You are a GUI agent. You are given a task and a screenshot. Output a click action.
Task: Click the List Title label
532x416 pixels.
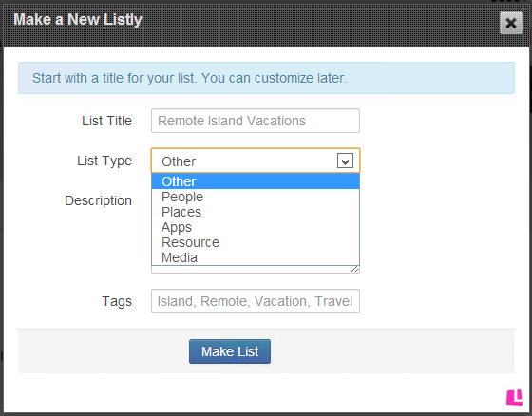click(x=106, y=121)
